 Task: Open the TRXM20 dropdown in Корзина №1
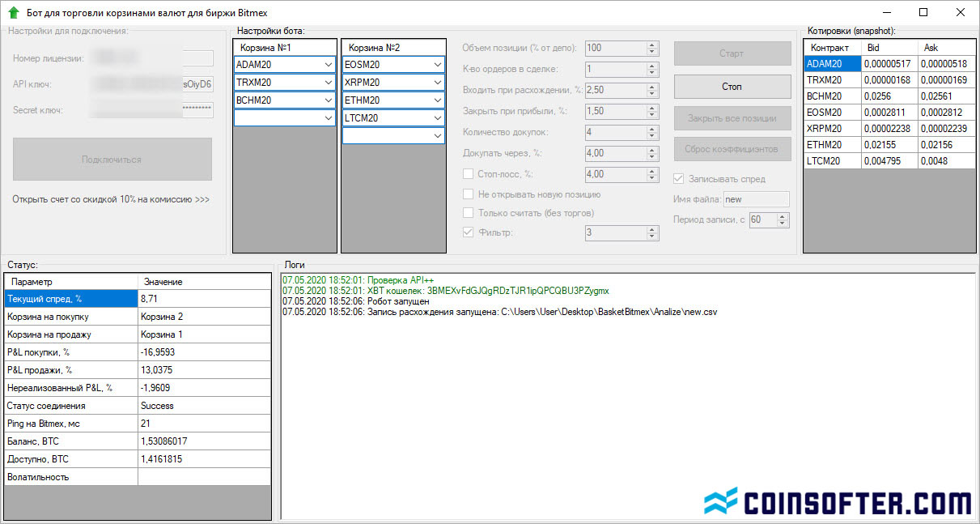click(328, 82)
